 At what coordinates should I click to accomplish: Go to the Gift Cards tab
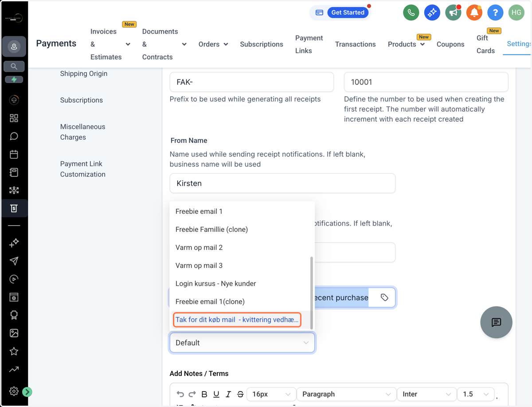click(485, 44)
